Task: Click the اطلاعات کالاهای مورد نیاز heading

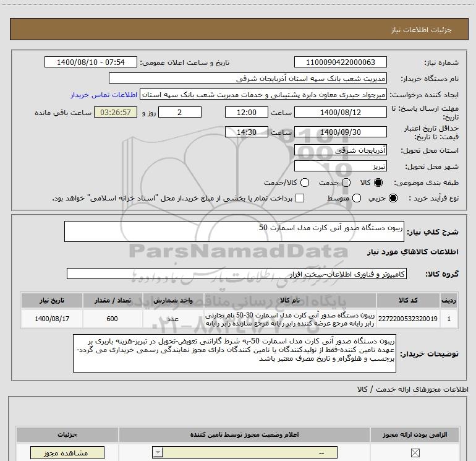Action: 412,252
